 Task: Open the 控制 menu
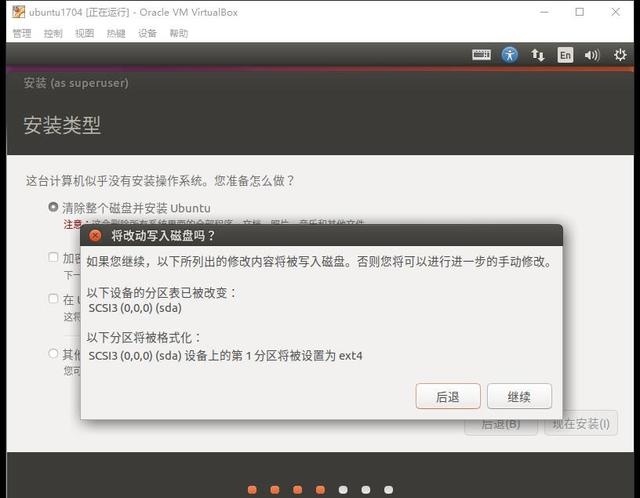click(x=53, y=33)
